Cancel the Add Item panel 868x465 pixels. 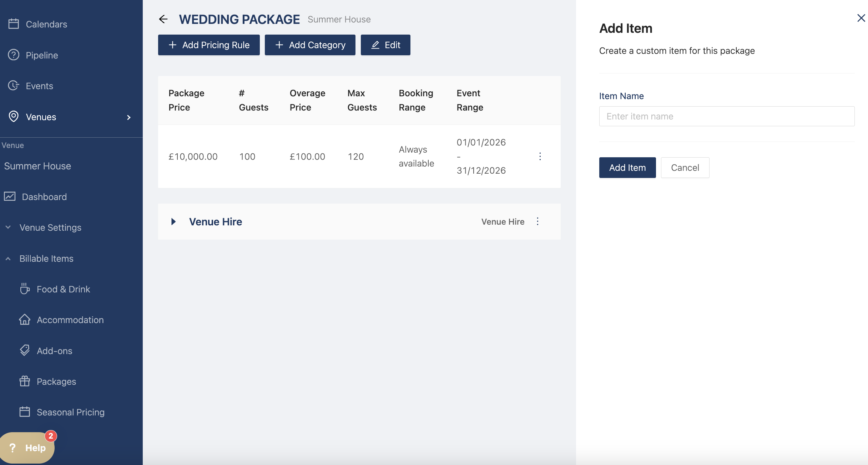685,168
